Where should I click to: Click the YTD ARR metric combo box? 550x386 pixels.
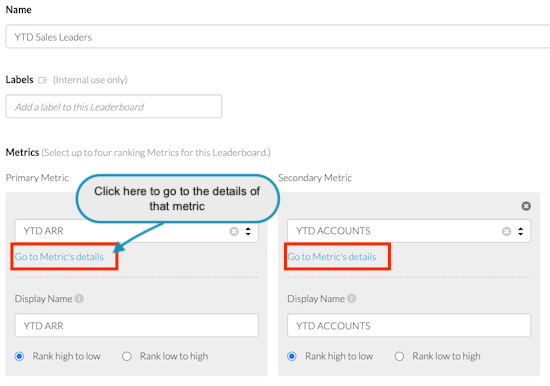(136, 231)
